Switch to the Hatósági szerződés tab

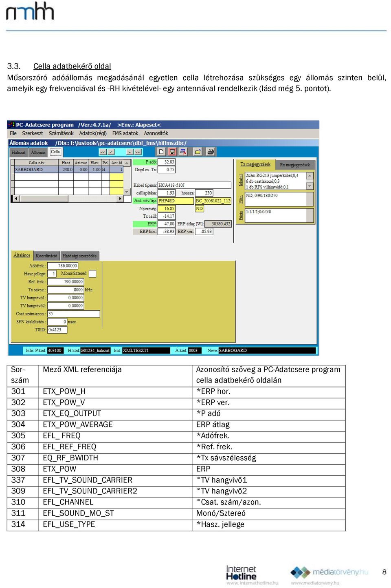[79, 256]
